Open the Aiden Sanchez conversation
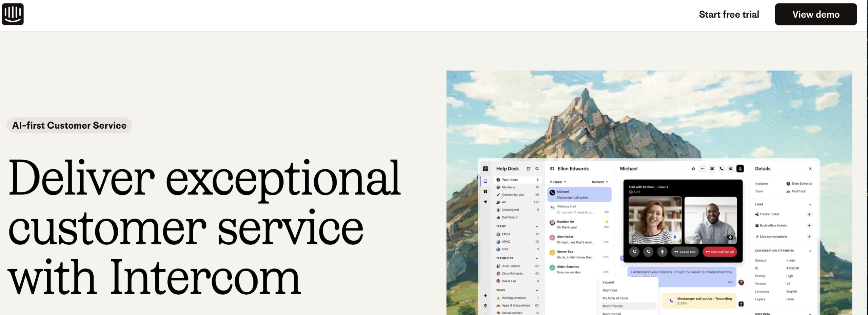 coord(579,269)
